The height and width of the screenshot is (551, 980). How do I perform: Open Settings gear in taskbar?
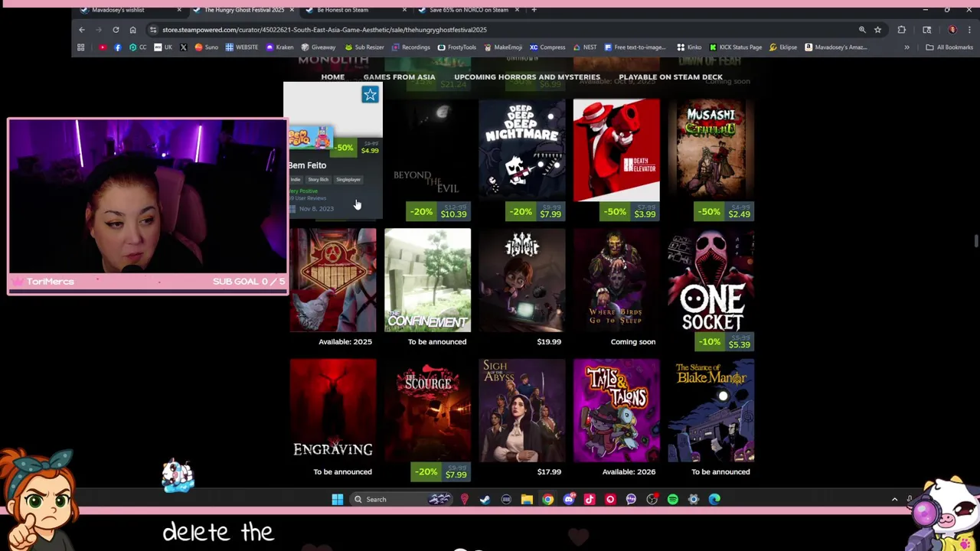click(x=693, y=500)
